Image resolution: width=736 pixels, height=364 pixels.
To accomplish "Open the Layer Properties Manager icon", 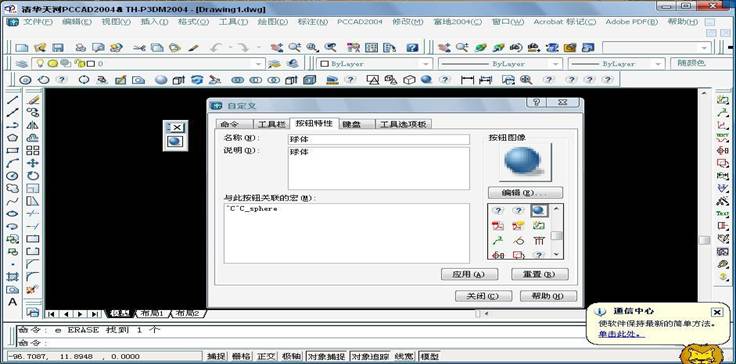I will 21,64.
